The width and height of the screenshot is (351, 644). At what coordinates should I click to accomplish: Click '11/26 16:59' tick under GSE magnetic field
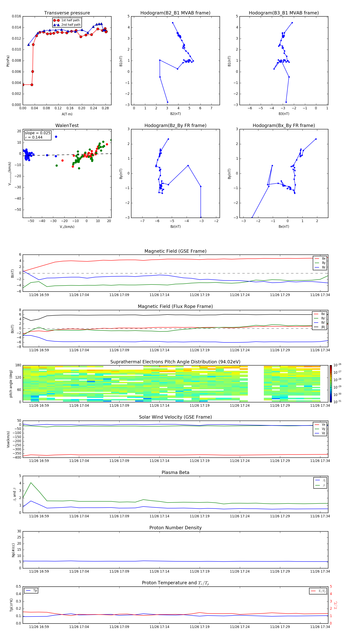(x=39, y=295)
